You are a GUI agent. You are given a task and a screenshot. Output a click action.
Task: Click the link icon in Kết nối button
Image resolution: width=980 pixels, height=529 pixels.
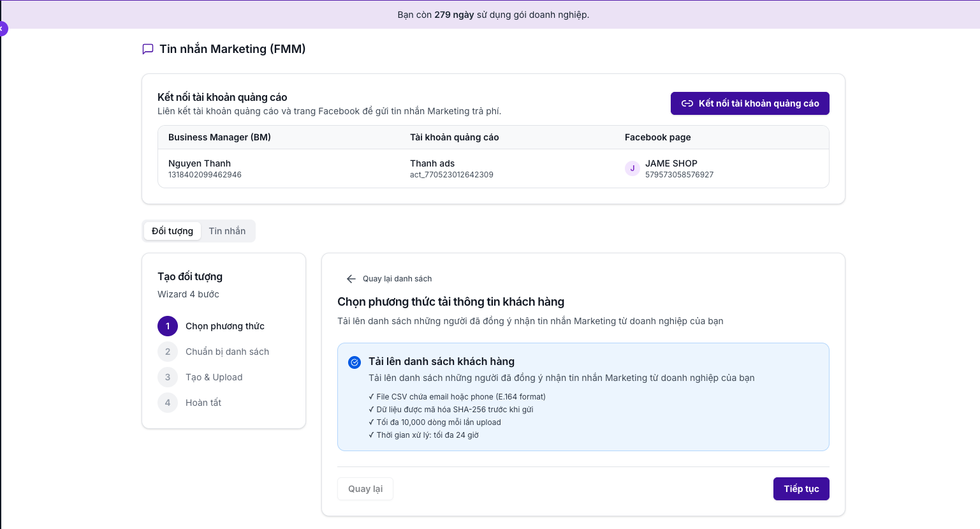687,103
